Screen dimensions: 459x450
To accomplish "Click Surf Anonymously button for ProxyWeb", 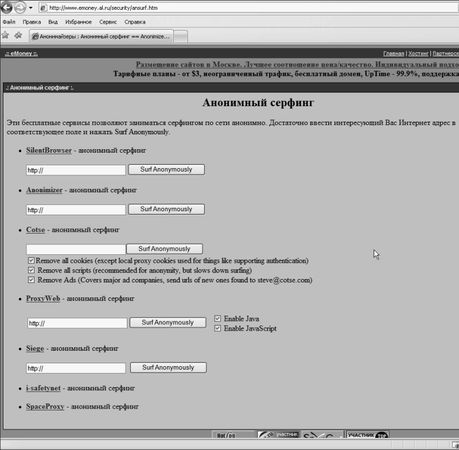I will (168, 322).
